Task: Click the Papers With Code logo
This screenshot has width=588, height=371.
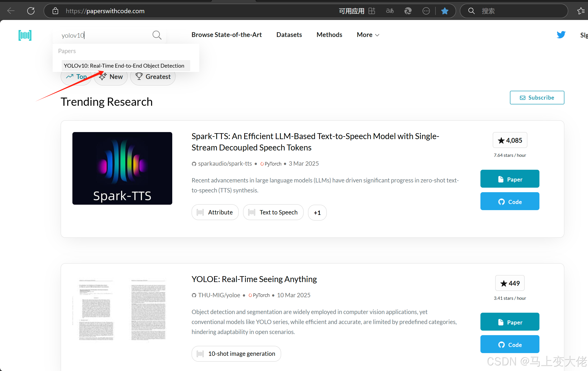Action: 25,35
